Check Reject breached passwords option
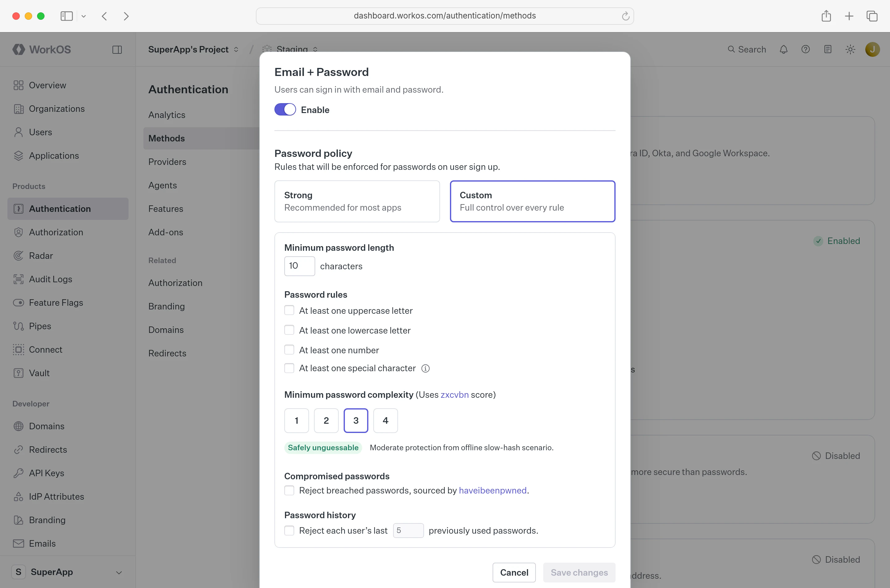This screenshot has height=588, width=890. 289,490
